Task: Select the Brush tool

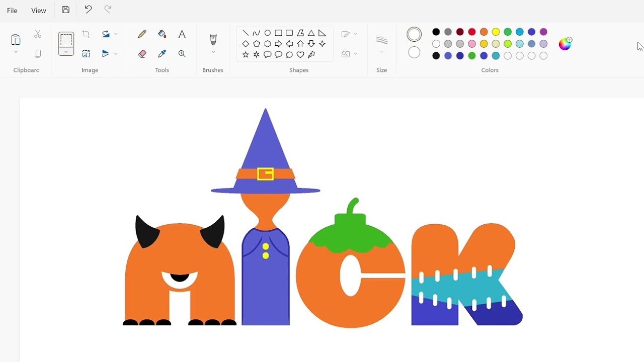Action: pos(213,40)
